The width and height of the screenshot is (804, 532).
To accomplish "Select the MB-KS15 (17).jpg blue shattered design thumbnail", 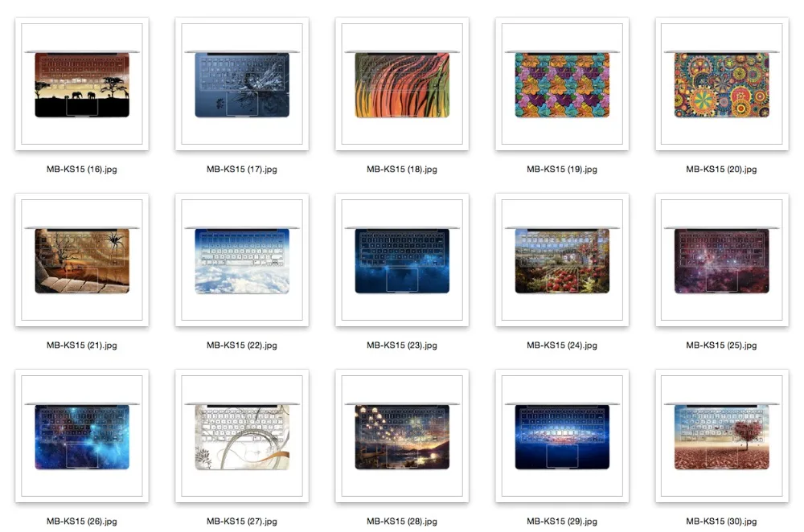I will point(242,84).
